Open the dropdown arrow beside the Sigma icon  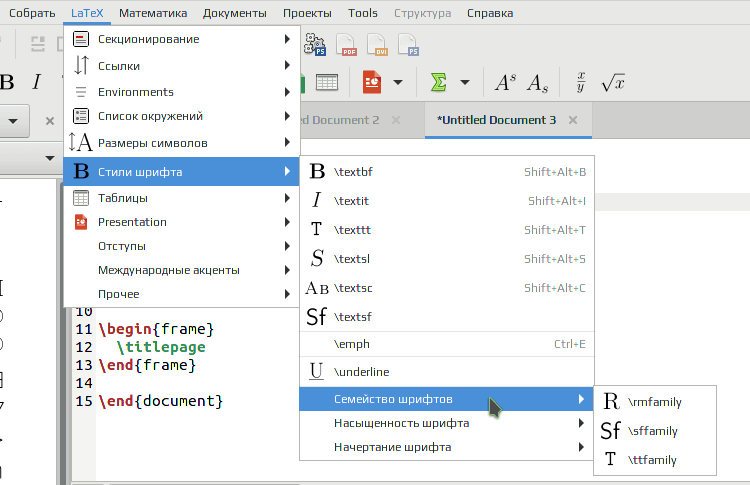(x=464, y=82)
